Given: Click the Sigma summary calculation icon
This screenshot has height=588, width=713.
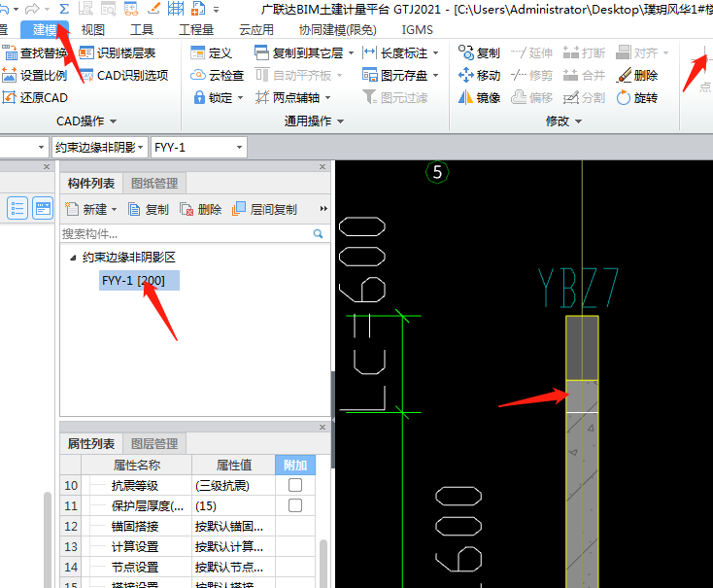Looking at the screenshot, I should (x=64, y=9).
